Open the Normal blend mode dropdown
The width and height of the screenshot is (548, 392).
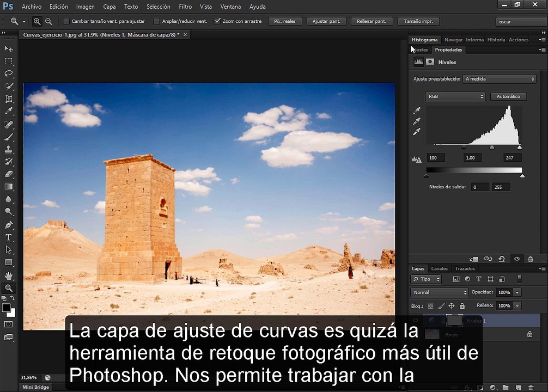[439, 292]
